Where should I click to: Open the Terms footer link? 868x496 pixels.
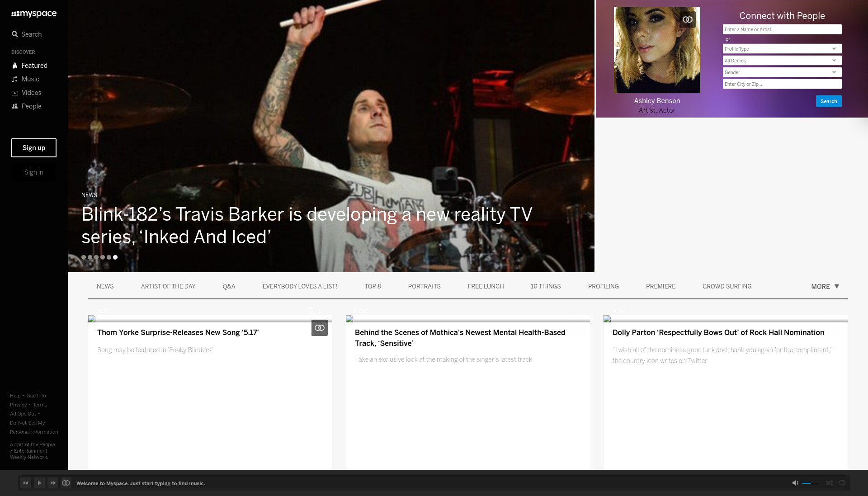pos(40,405)
